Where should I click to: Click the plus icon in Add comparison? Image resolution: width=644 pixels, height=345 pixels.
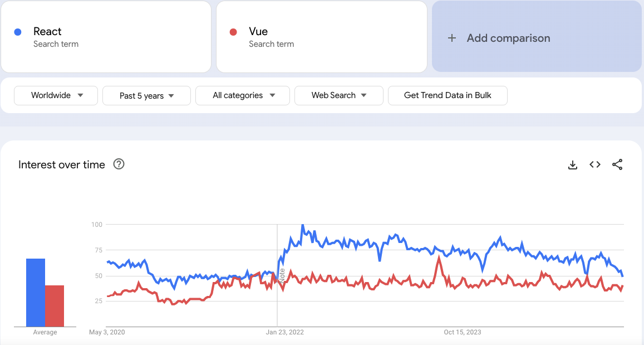452,38
